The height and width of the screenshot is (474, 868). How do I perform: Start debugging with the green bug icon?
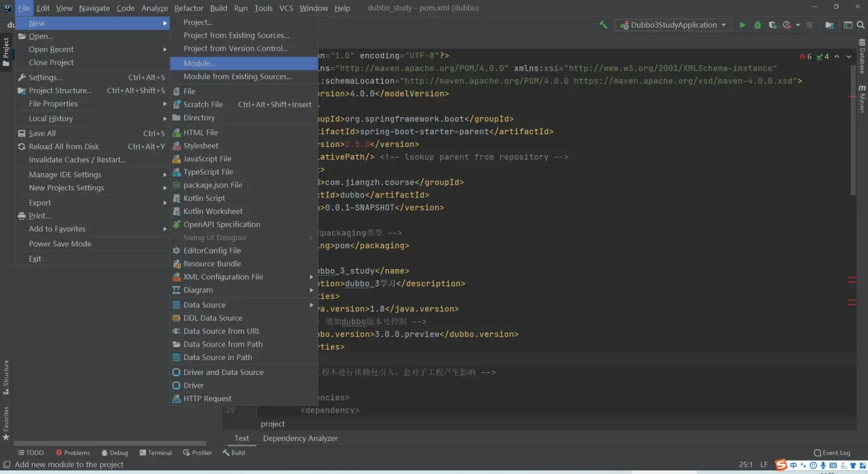pos(757,25)
